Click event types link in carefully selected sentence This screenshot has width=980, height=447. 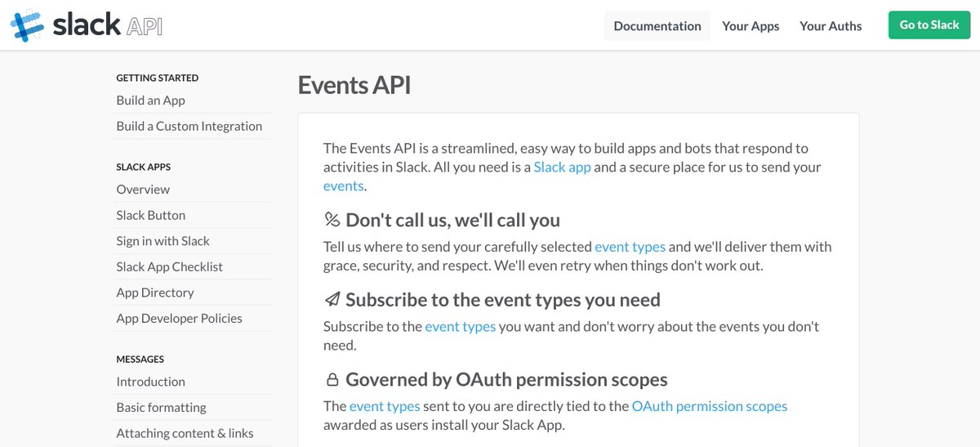(630, 246)
